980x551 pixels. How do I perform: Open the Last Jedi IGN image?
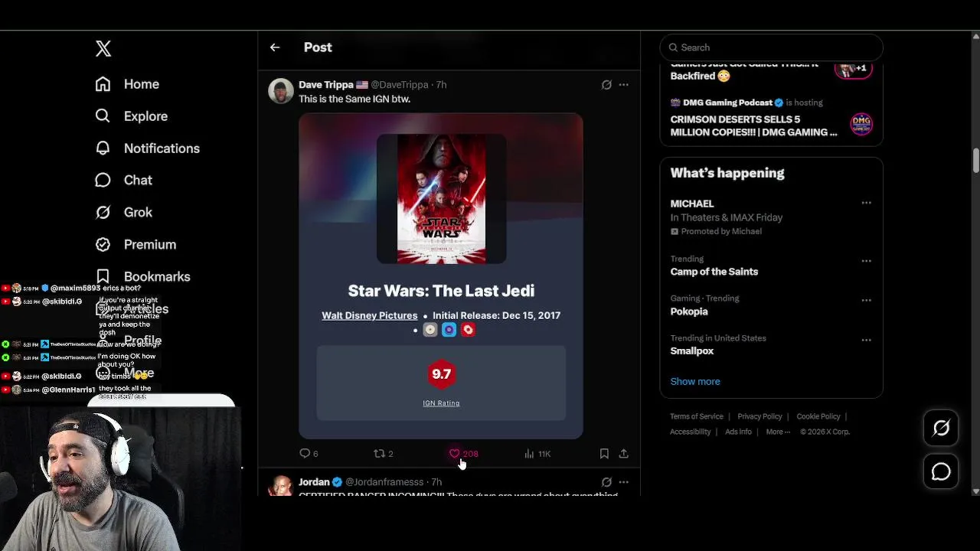tap(441, 276)
